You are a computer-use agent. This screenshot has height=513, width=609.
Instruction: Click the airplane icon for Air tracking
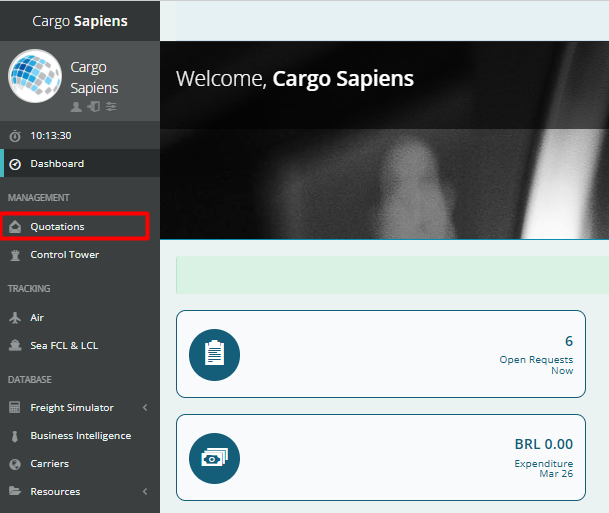(14, 318)
